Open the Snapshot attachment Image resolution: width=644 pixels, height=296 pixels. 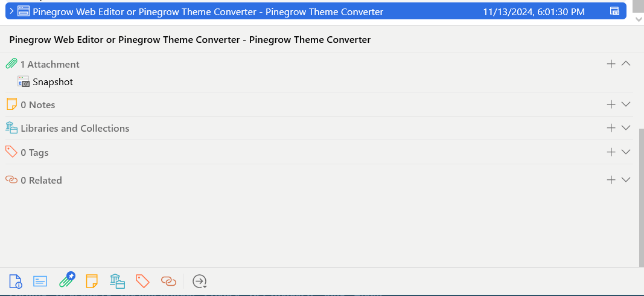point(53,82)
